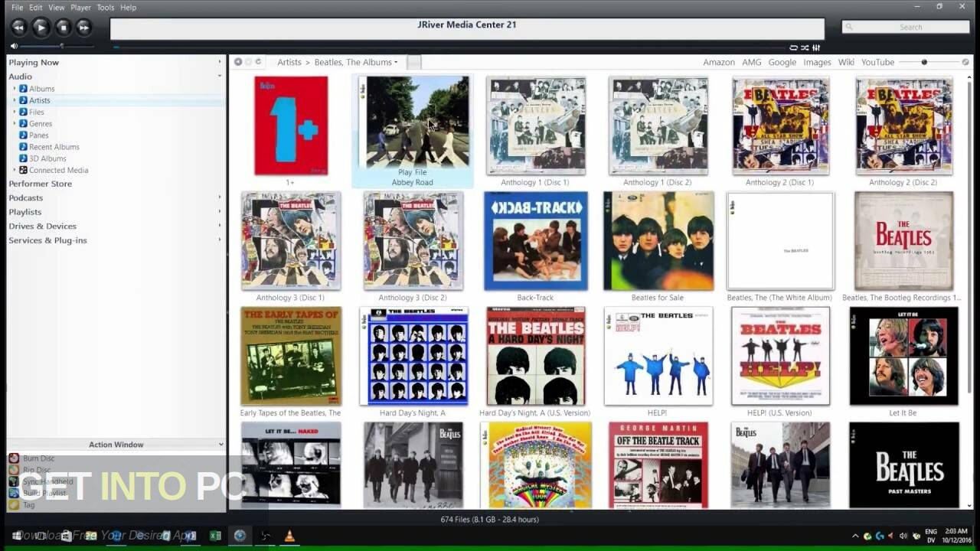Select the Let It Be album cover
This screenshot has height=551, width=980.
coord(903,356)
